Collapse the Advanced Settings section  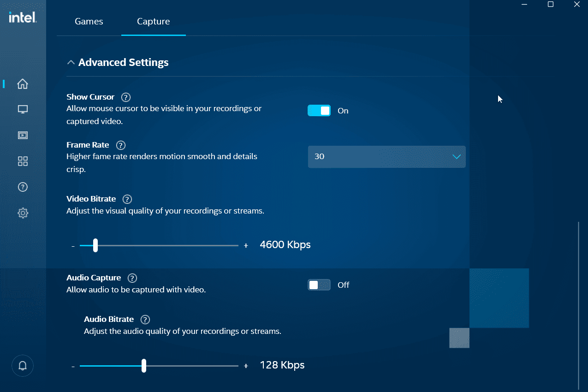tap(71, 62)
